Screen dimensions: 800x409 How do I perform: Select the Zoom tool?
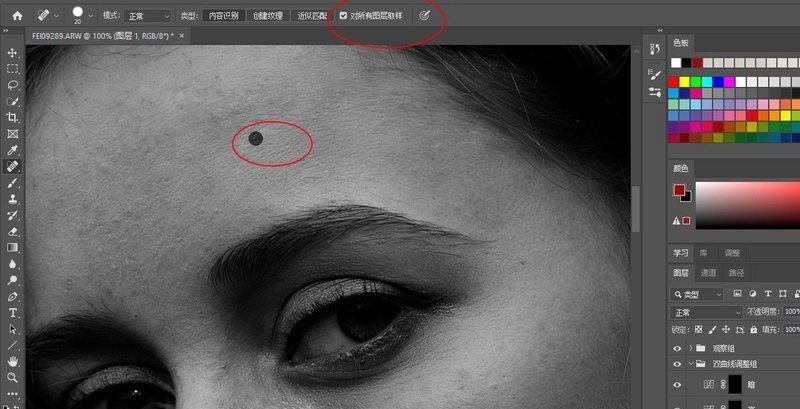pyautogui.click(x=13, y=378)
